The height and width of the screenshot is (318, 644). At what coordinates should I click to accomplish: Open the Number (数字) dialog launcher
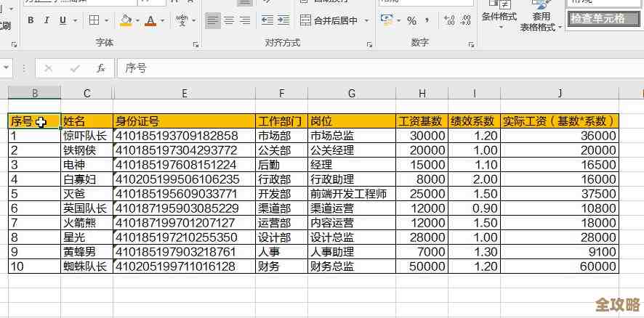[471, 44]
